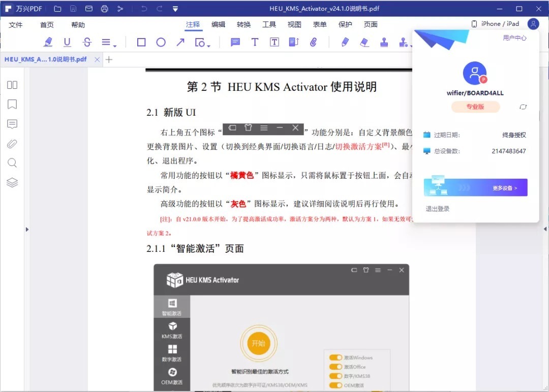The width and height of the screenshot is (549, 392).
Task: Pick the strikethrough annotation tool
Action: pos(87,43)
